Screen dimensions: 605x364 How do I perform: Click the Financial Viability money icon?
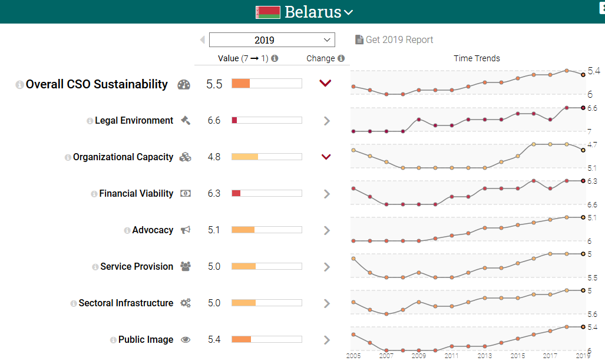coord(185,193)
